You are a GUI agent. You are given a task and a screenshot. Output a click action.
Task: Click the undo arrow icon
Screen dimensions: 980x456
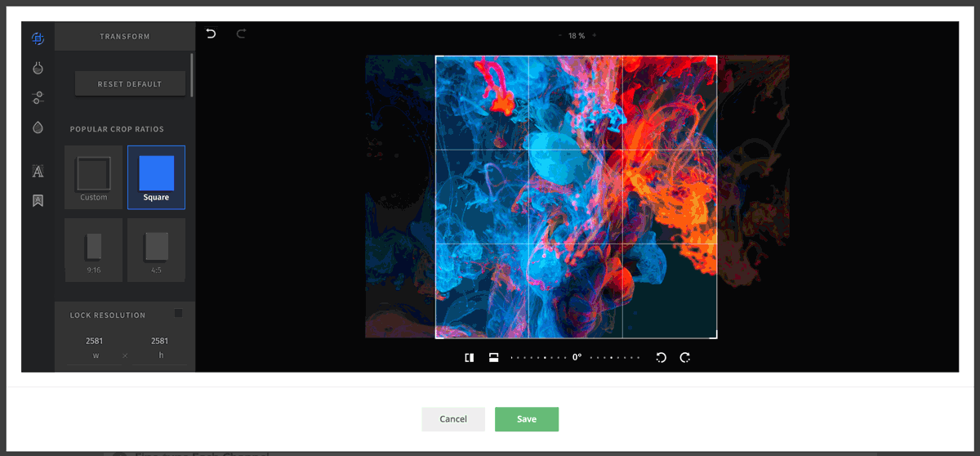coord(212,34)
